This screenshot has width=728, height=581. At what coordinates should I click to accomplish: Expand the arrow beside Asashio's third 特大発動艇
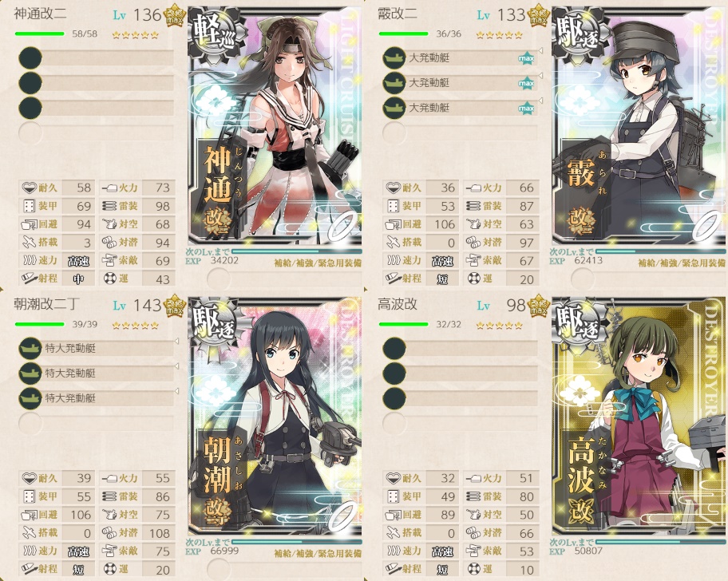tap(176, 391)
